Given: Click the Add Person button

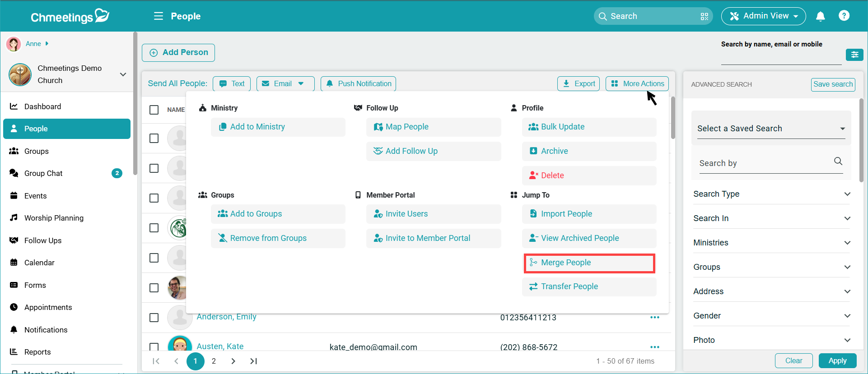Looking at the screenshot, I should coord(178,53).
